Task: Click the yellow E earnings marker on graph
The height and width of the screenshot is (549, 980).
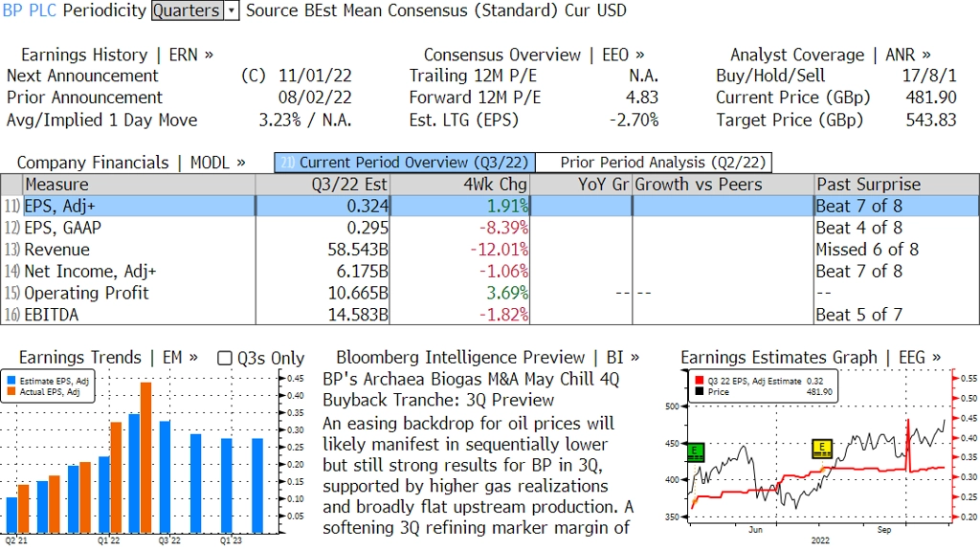Action: click(x=821, y=447)
